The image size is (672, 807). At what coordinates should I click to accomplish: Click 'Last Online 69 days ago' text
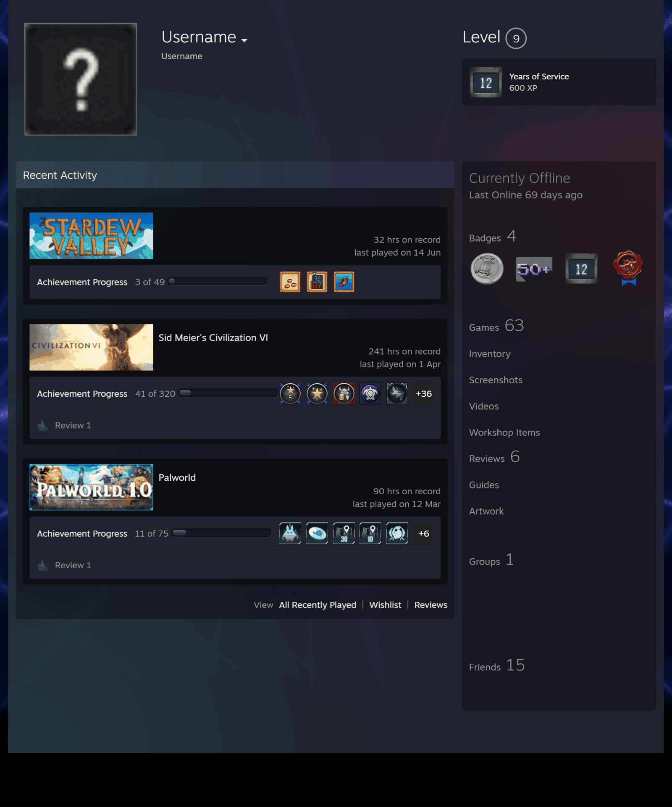pos(526,195)
